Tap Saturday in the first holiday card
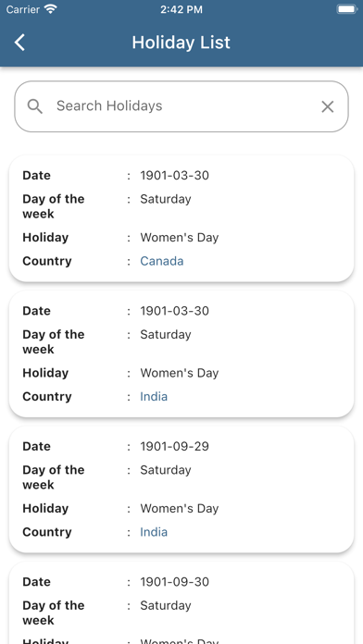Image resolution: width=363 pixels, height=644 pixels. point(166,199)
